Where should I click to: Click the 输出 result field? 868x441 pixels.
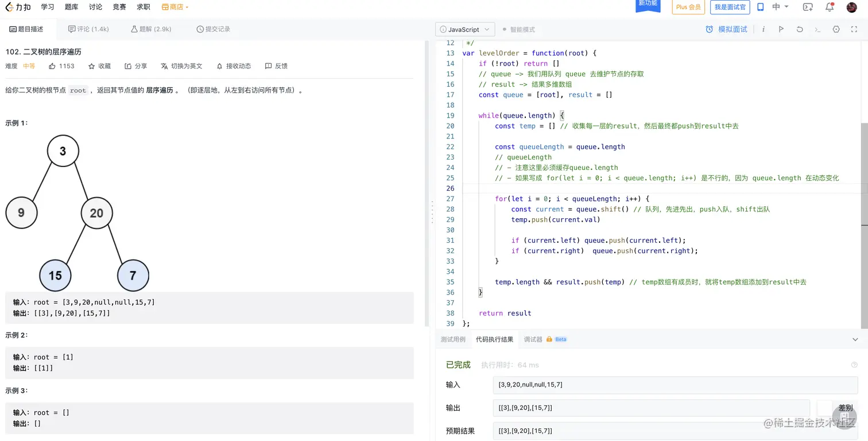(x=651, y=408)
